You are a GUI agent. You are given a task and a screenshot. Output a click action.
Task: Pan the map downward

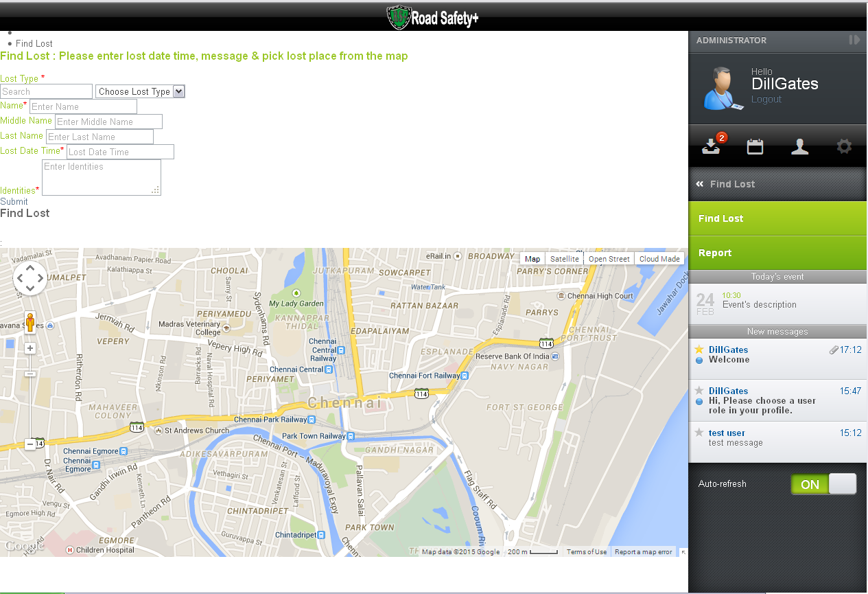30,289
